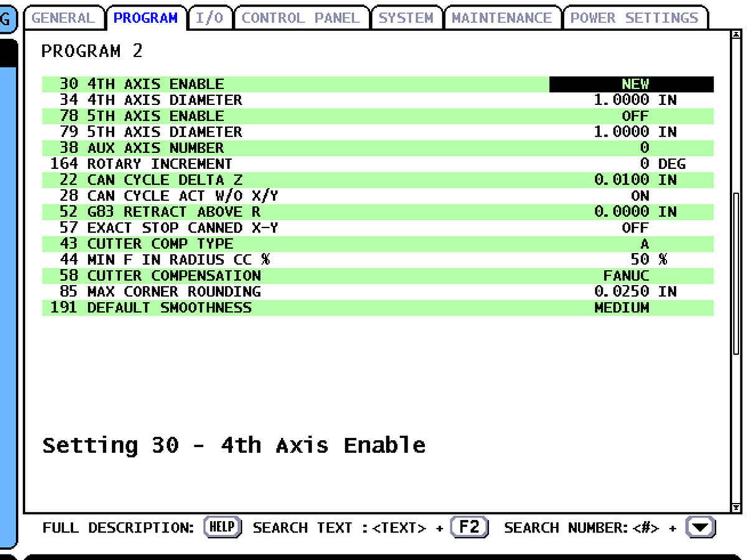This screenshot has width=747, height=560.
Task: Select row 58 CUTTER COMPENSATION
Action: pos(378,276)
